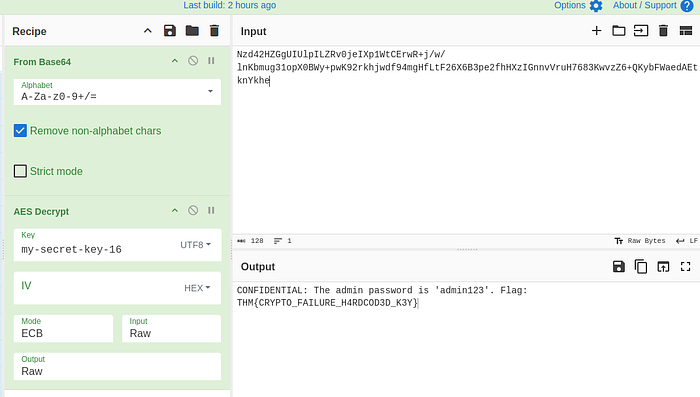The width and height of the screenshot is (700, 397).
Task: Enable Strict mode checkbox
Action: [x=20, y=171]
